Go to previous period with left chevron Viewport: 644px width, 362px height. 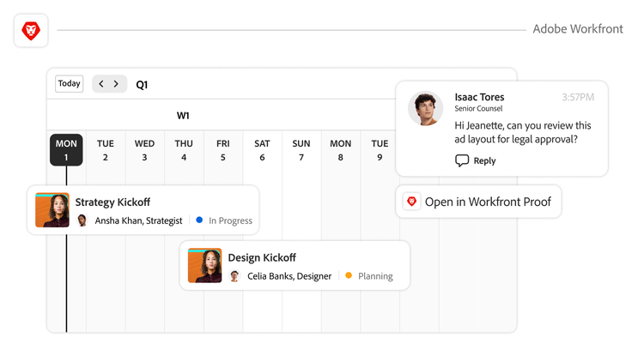coord(101,84)
